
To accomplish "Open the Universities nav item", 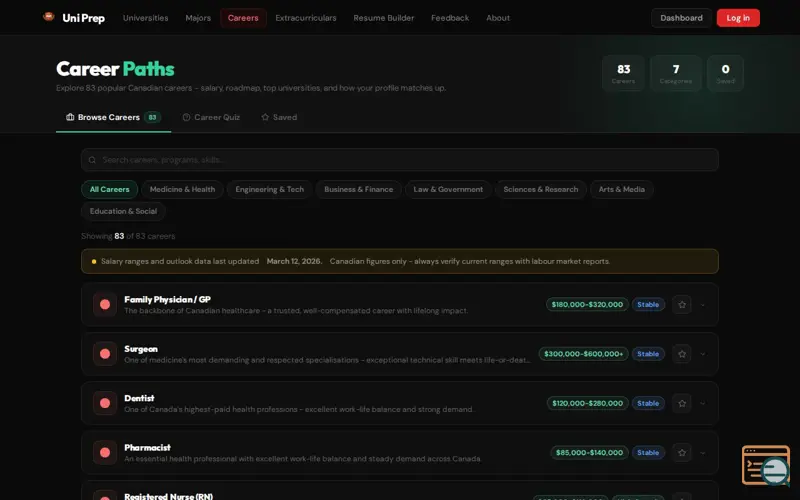I will tap(145, 18).
